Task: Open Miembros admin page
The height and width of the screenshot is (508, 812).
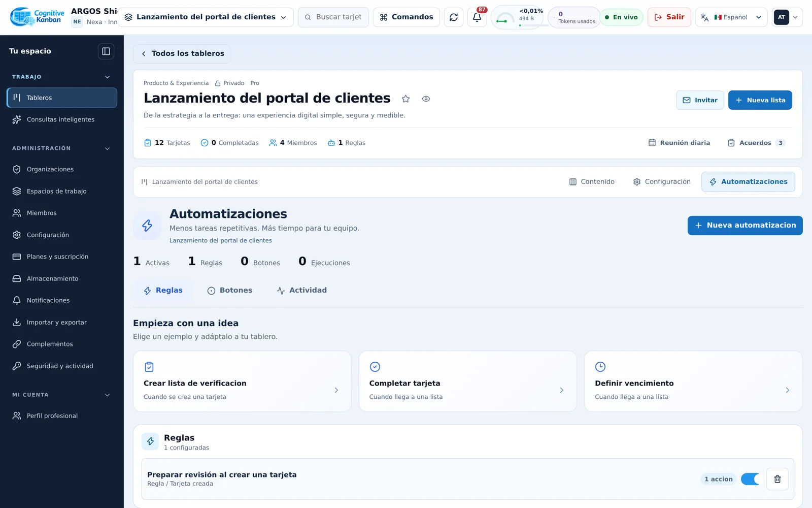Action: click(x=61, y=213)
